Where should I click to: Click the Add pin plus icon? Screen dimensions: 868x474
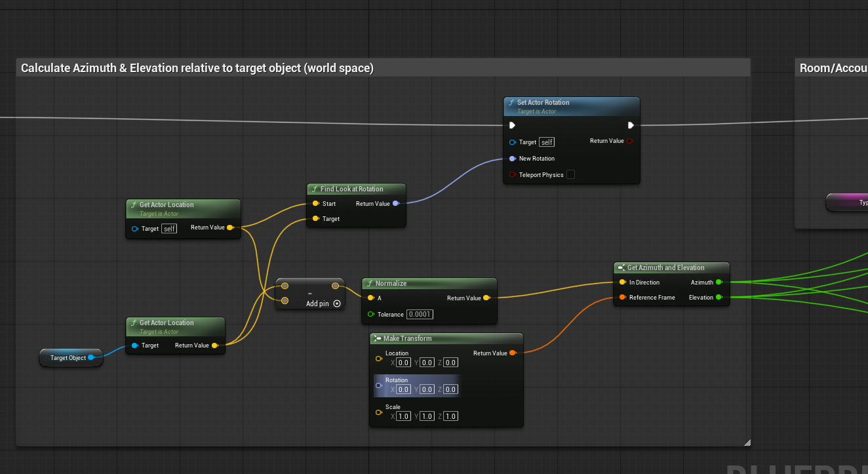pyautogui.click(x=337, y=304)
